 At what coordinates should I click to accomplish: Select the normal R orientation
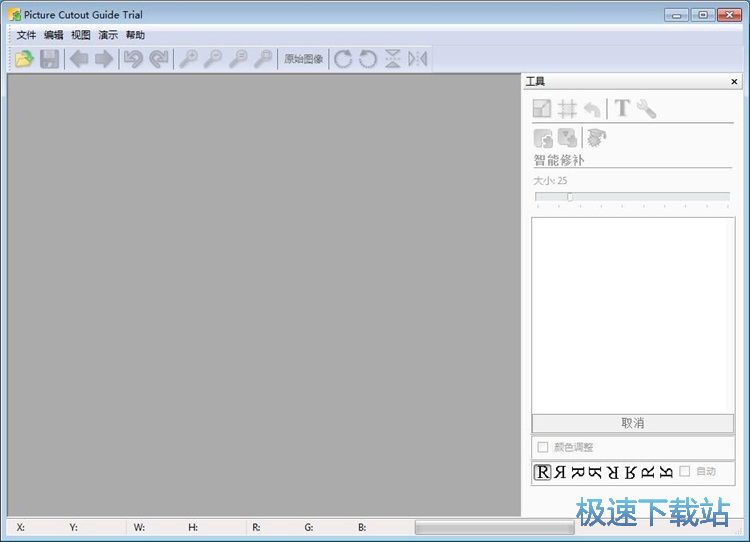(x=542, y=472)
